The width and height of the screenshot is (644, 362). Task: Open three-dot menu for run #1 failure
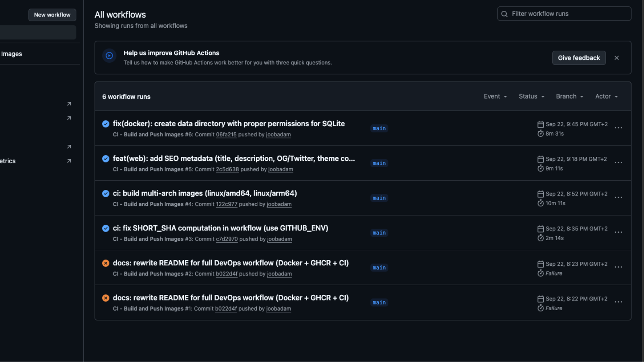tap(618, 302)
